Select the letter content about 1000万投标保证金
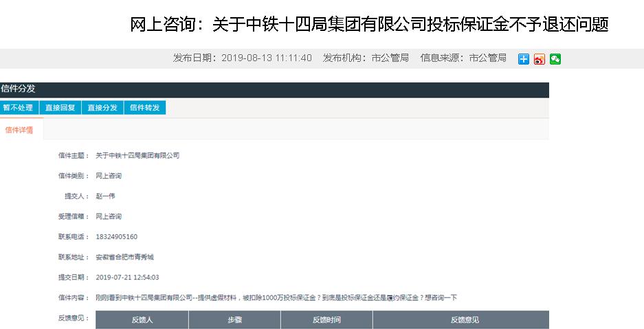 click(276, 297)
